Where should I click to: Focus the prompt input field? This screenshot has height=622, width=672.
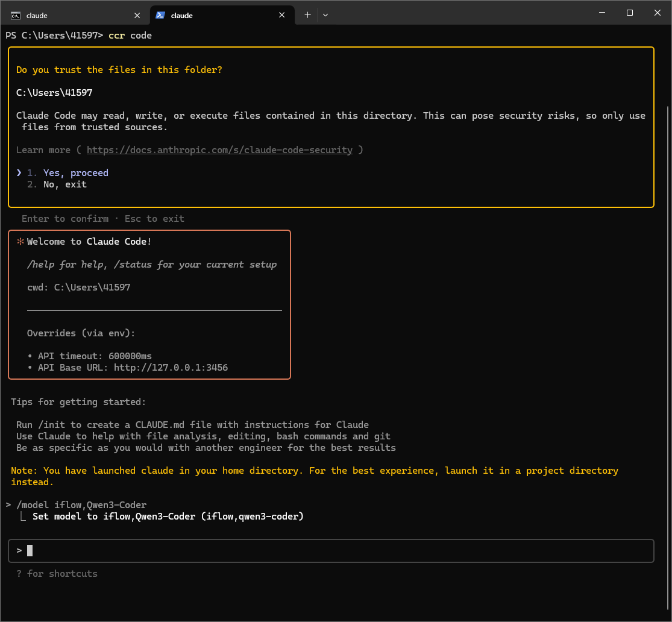(331, 550)
